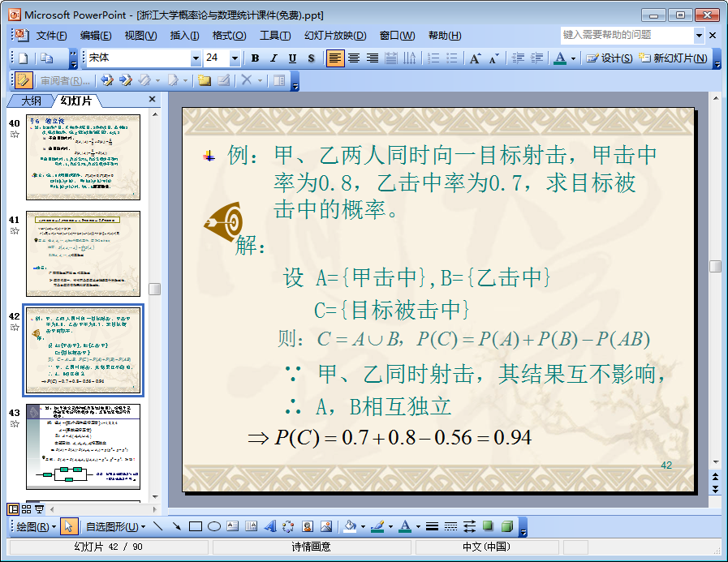The width and height of the screenshot is (728, 562).
Task: Select the Rectangle shape tool
Action: [195, 526]
